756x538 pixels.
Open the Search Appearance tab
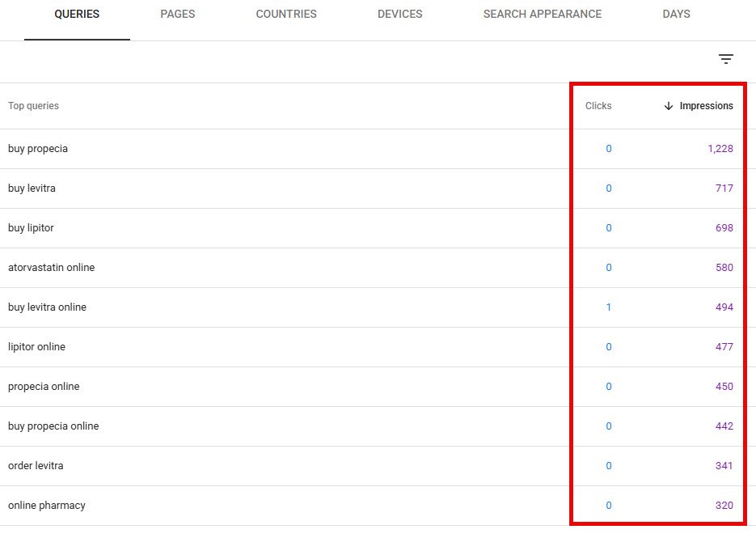coord(543,14)
